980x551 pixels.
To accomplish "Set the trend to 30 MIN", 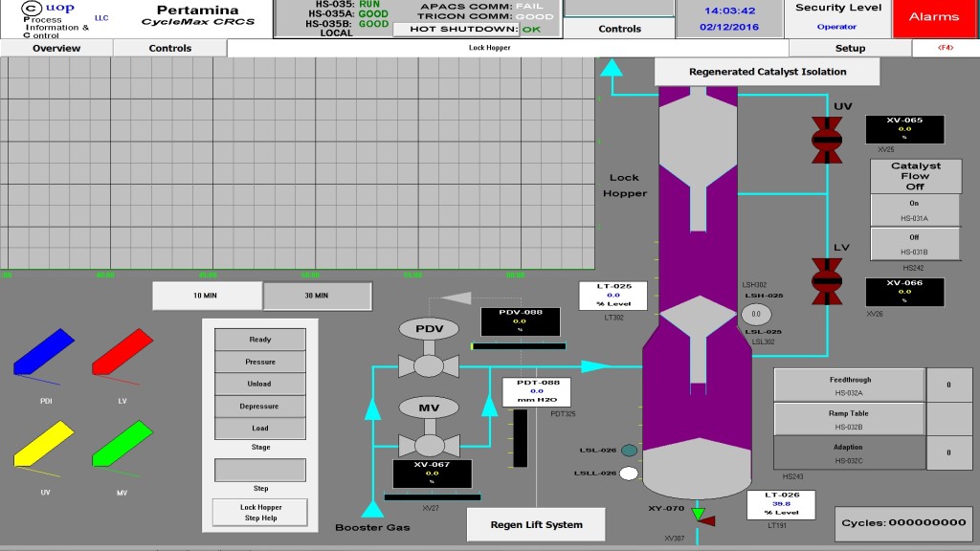I will 317,296.
